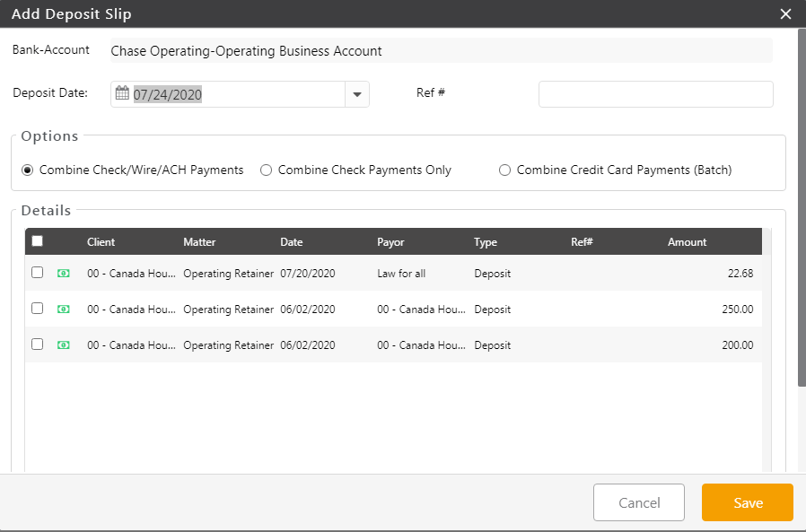The width and height of the screenshot is (806, 532).
Task: Expand the Deposit Date dropdown arrow
Action: pyautogui.click(x=357, y=94)
